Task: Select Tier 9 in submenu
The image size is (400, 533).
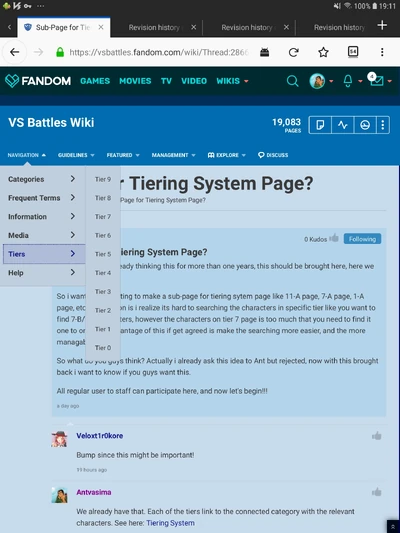Action: (103, 179)
